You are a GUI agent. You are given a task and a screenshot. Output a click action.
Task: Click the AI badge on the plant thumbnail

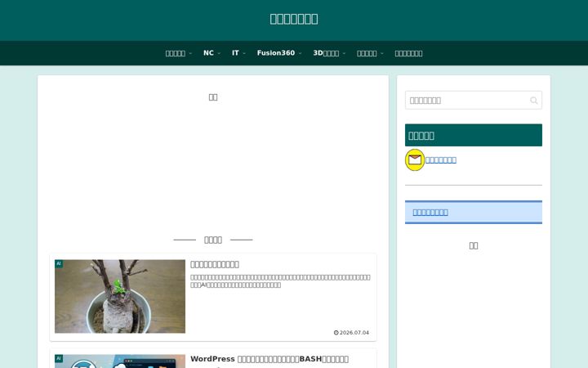(x=59, y=263)
